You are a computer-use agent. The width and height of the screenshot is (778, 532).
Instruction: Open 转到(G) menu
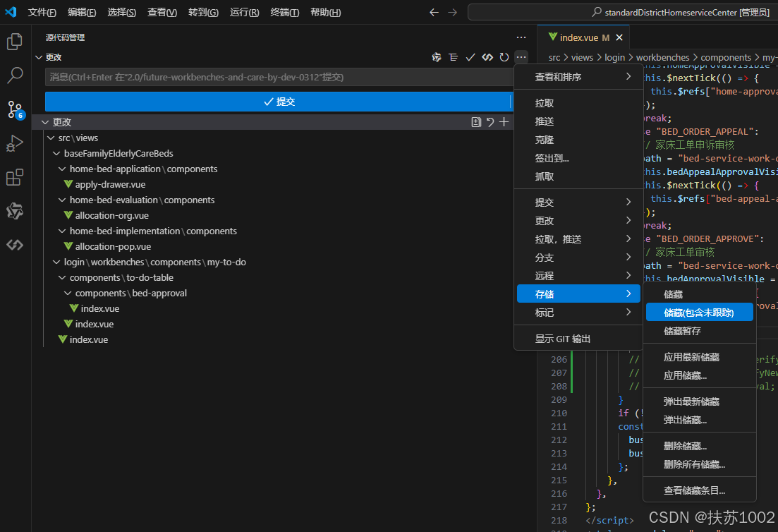click(x=203, y=13)
